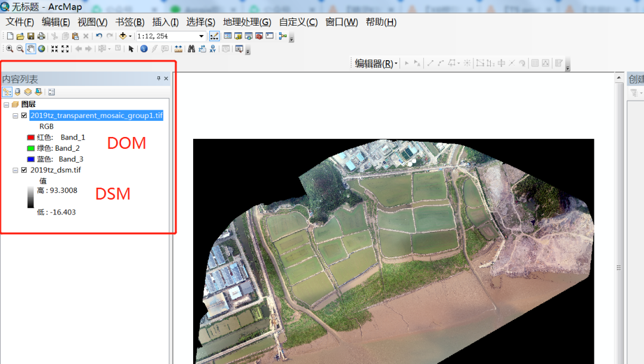Viewport: 644px width, 364px height.
Task: Collapse the 2019tz_dsm.tif layer legend
Action: [16, 170]
